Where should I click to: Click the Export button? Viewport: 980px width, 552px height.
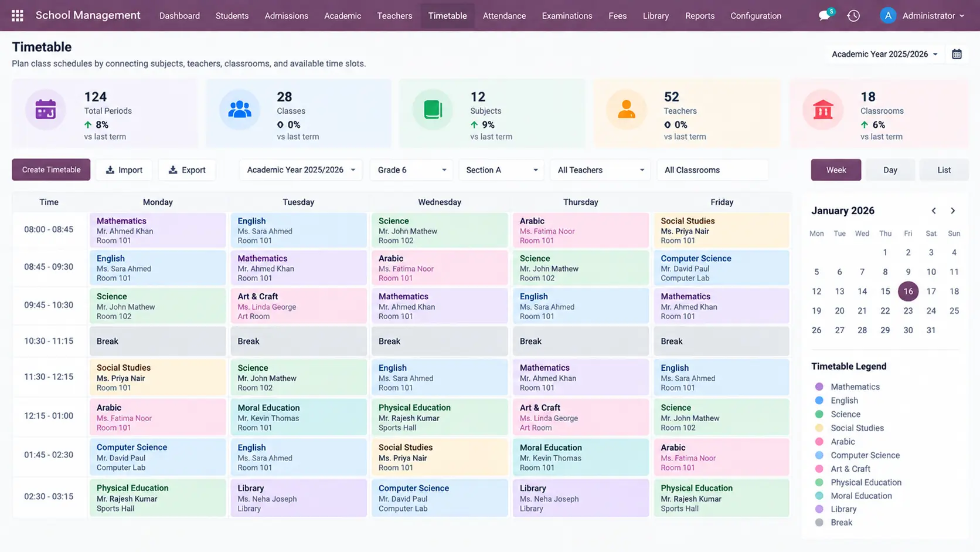pyautogui.click(x=187, y=170)
